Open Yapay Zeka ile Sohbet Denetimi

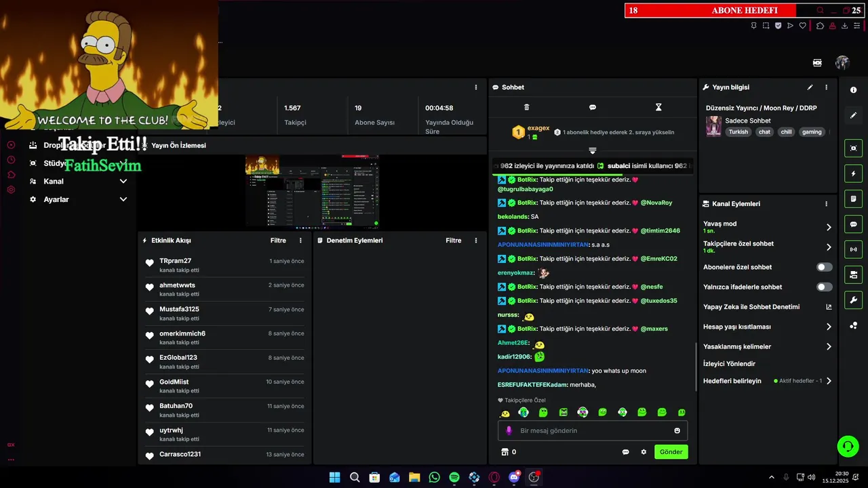click(751, 307)
